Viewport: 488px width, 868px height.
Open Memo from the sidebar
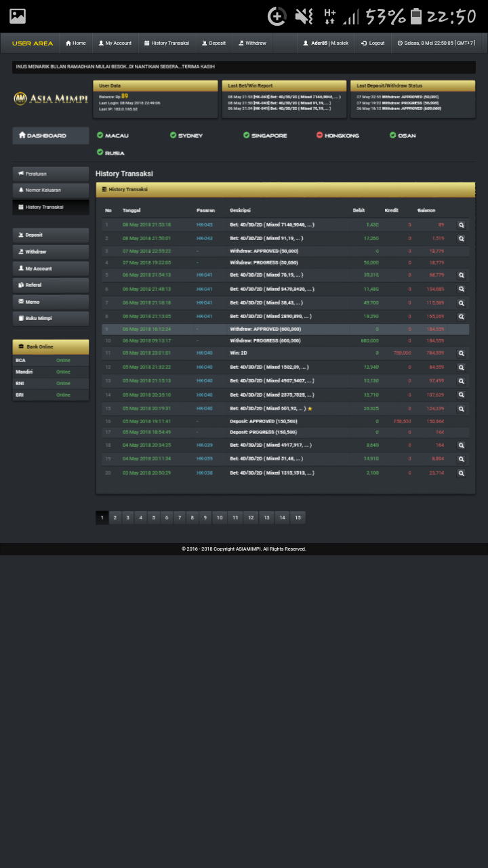pos(51,302)
